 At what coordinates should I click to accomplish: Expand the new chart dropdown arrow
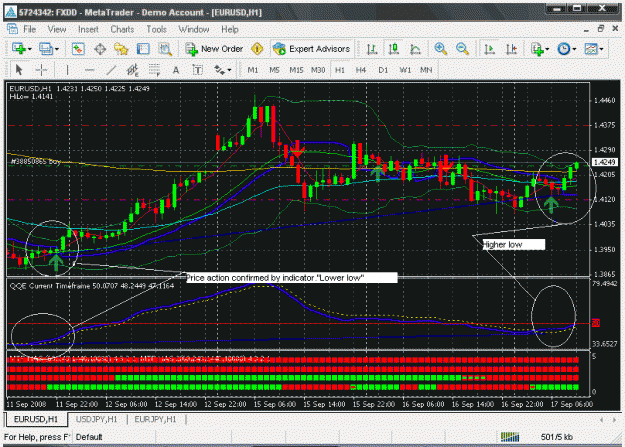(x=29, y=49)
